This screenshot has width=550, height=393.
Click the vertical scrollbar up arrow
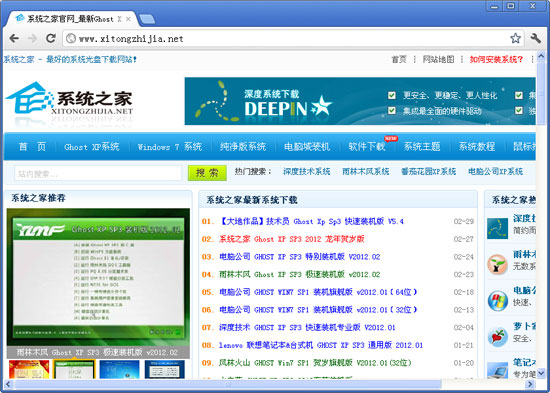541,56
